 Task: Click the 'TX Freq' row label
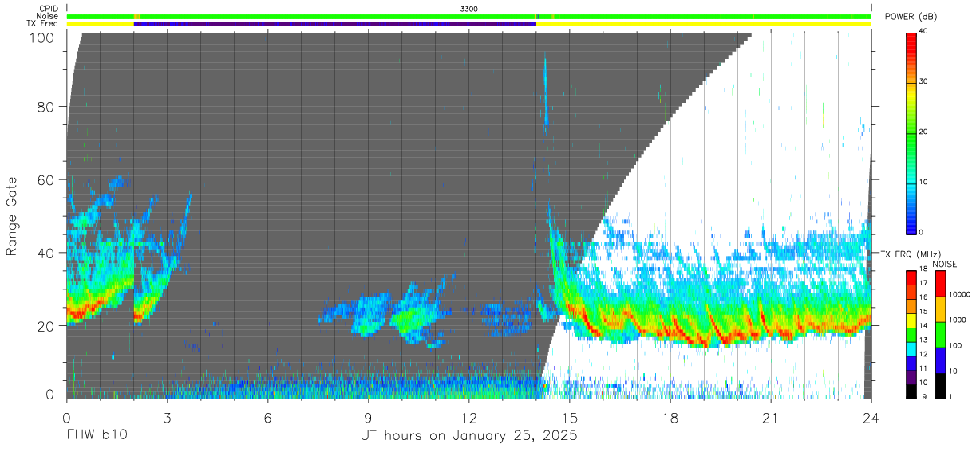pos(42,24)
